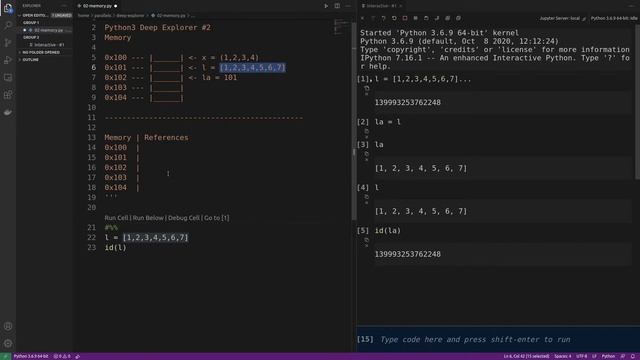Open notifications bell in status bar
This screenshot has width=640, height=360.
(x=633, y=356)
